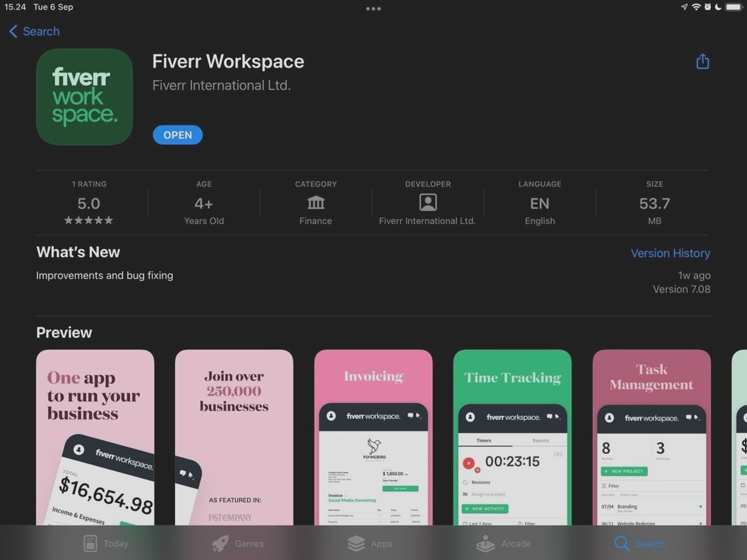Open the Invoicing preview screenshot
This screenshot has width=747, height=560.
373,437
